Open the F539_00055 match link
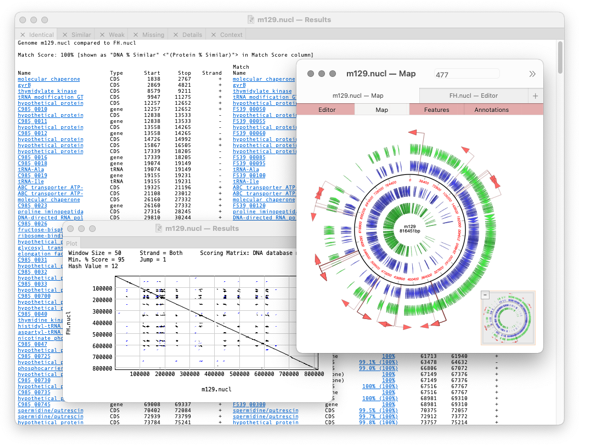Screen dimensions: 600x448 tap(249, 121)
